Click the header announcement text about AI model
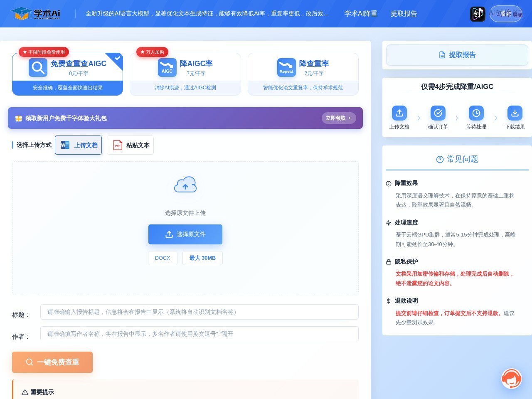532x399 pixels. pyautogui.click(x=207, y=14)
